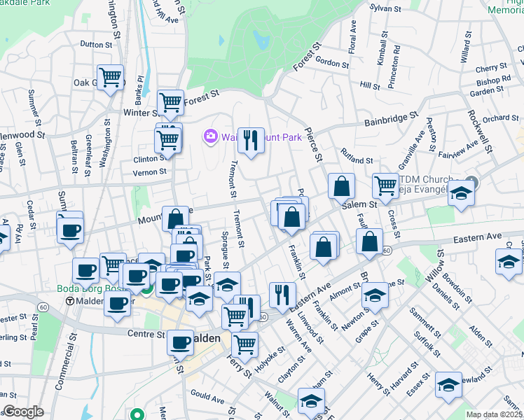Click the 'Commercial St' street label
The height and width of the screenshot is (420, 524).
coord(66,362)
